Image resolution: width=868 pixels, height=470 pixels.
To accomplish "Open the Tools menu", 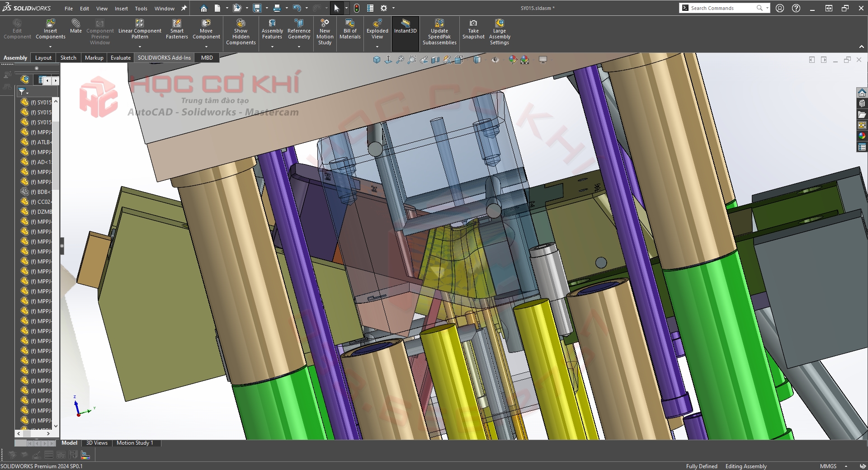I will (141, 8).
